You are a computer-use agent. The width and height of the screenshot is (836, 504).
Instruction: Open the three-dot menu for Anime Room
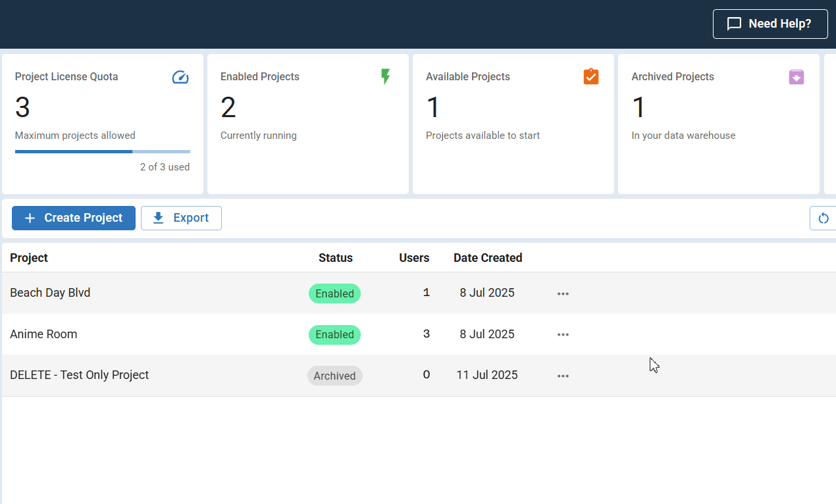click(x=563, y=334)
